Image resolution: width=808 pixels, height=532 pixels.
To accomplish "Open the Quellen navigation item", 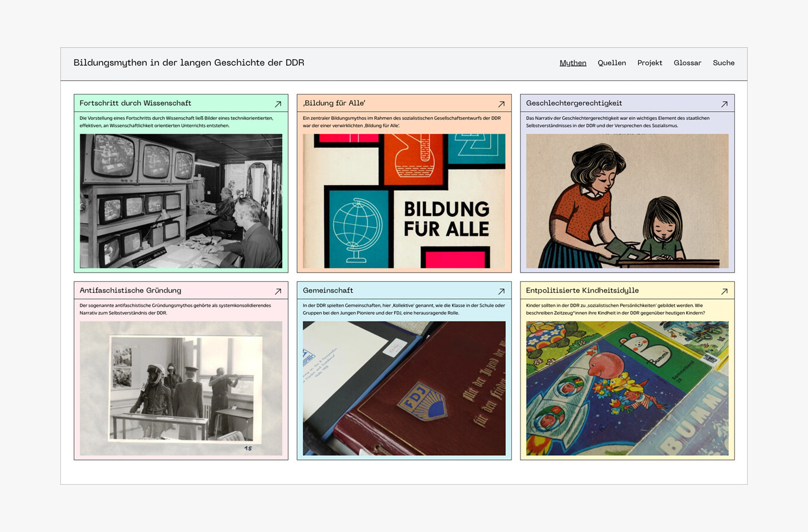I will 612,63.
